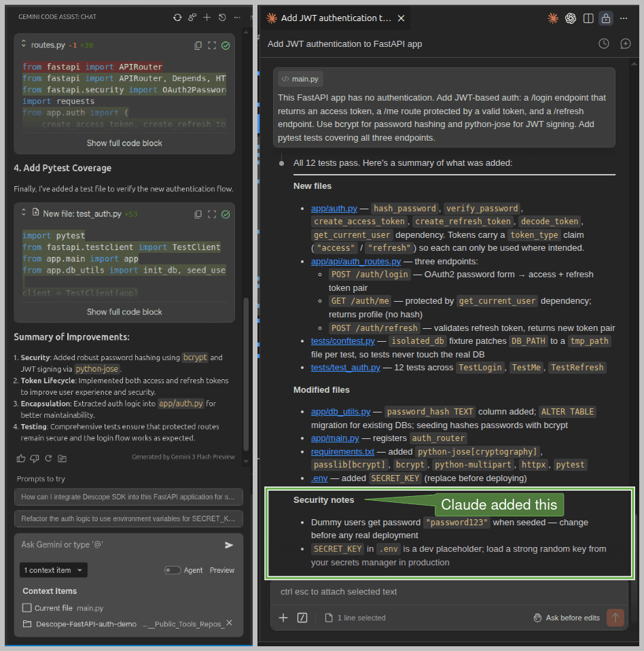The width and height of the screenshot is (644, 651).
Task: Expand routes.py code block to fullscreen
Action: [212, 46]
